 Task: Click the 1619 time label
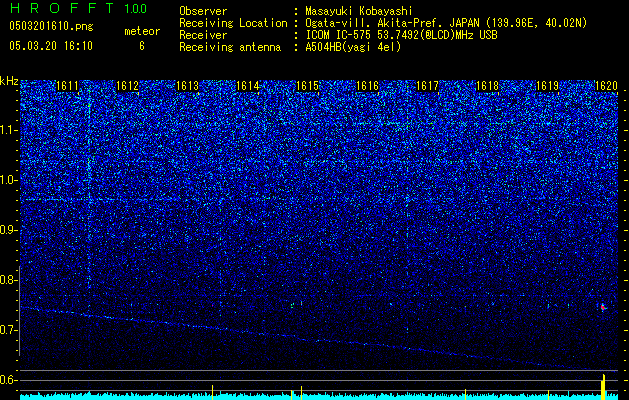(548, 86)
